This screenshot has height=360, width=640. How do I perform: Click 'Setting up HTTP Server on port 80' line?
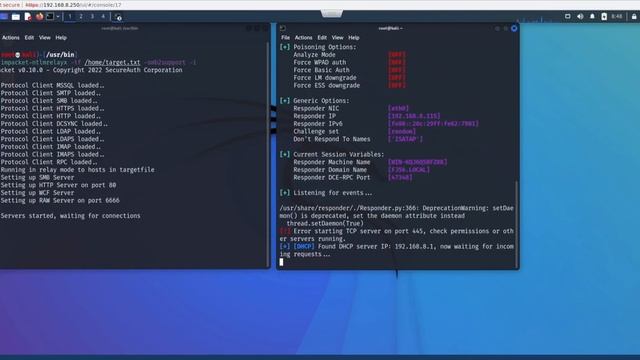pyautogui.click(x=58, y=185)
